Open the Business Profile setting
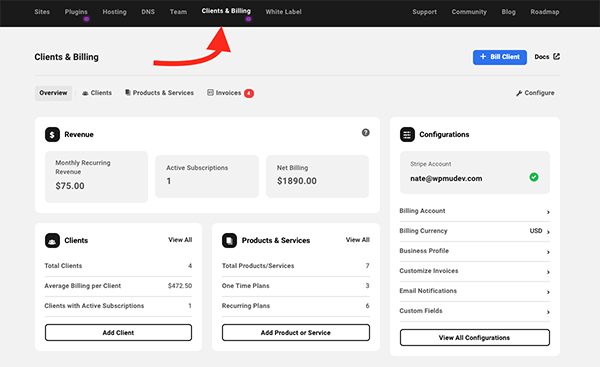 point(474,251)
